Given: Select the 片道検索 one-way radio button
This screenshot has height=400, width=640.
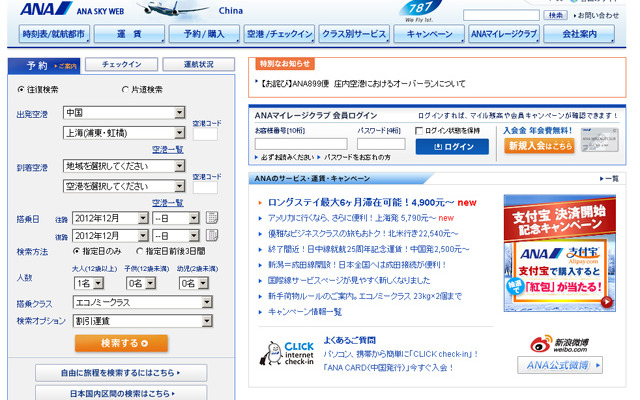Looking at the screenshot, I should coord(125,89).
